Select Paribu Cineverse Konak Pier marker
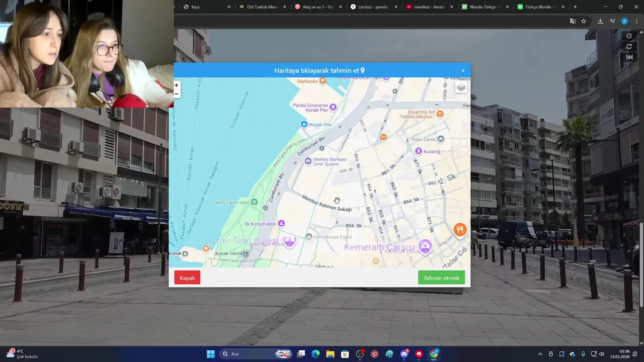This screenshot has height=362, width=644. pyautogui.click(x=333, y=107)
